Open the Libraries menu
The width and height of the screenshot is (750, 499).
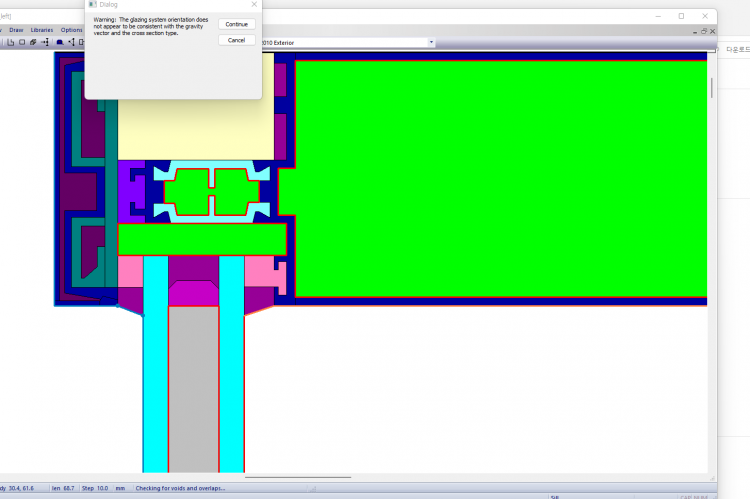click(42, 30)
